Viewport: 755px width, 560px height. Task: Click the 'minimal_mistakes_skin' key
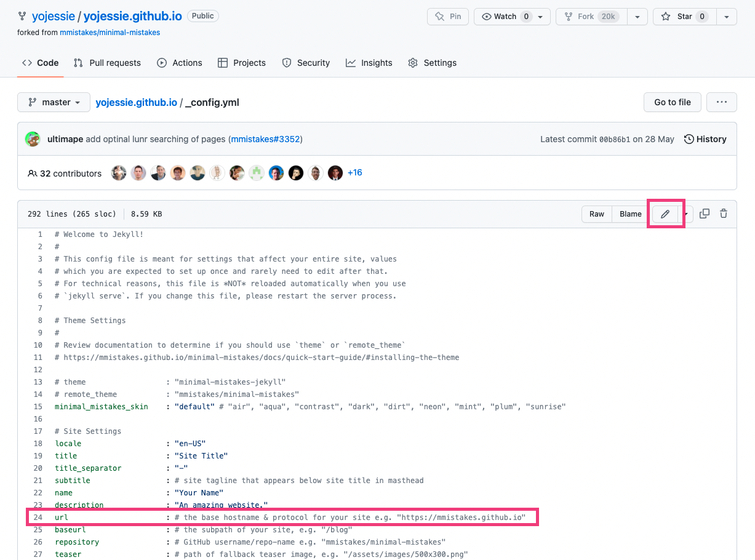pos(102,407)
